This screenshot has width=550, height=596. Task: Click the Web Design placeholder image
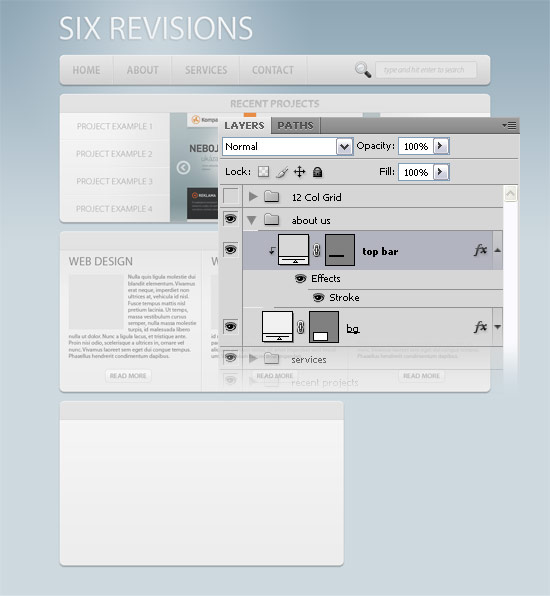click(96, 302)
